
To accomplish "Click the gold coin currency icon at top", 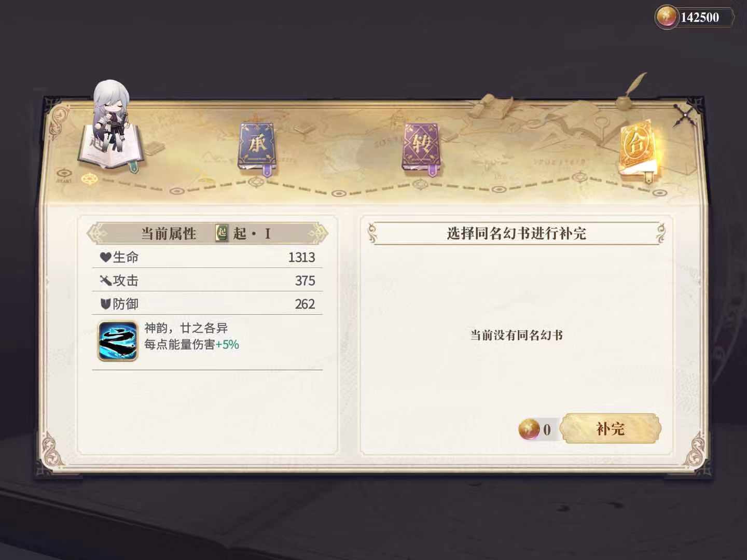I will coord(667,18).
